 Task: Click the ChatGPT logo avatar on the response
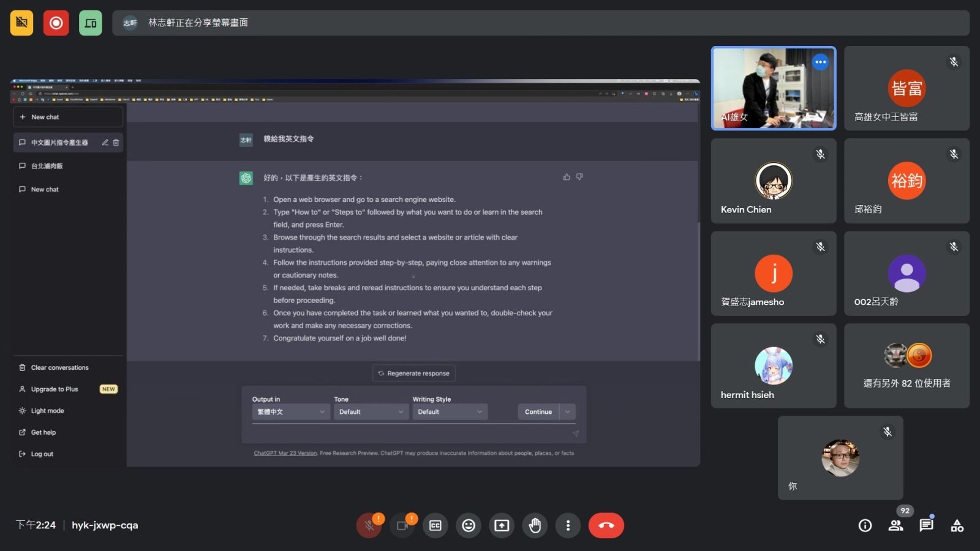pyautogui.click(x=246, y=178)
